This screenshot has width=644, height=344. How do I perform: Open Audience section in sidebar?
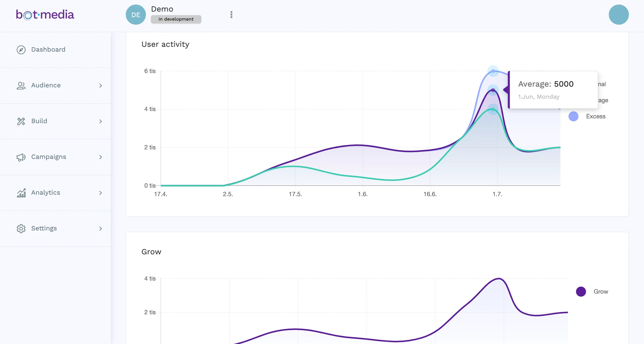click(x=55, y=85)
